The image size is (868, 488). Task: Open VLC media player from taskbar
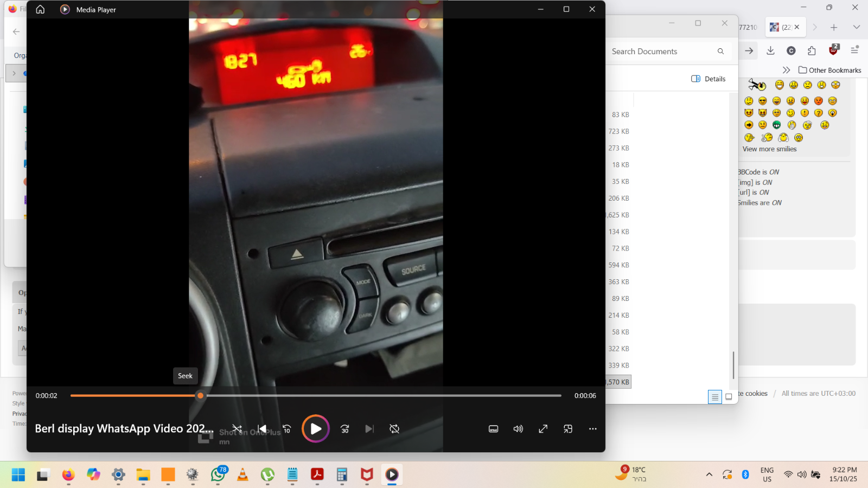[x=243, y=475]
